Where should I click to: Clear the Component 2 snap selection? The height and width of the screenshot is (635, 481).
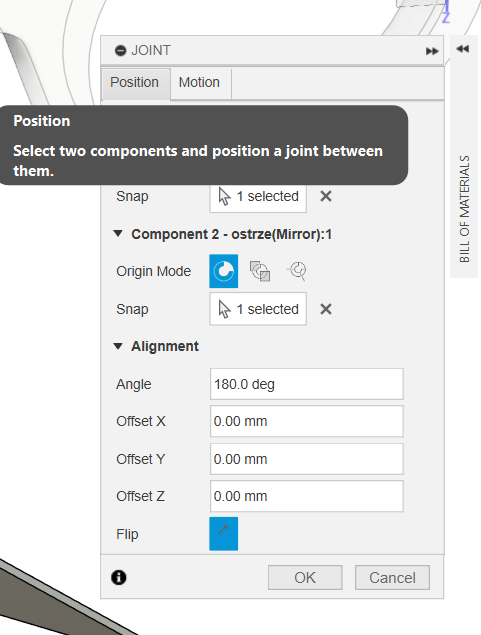(326, 309)
